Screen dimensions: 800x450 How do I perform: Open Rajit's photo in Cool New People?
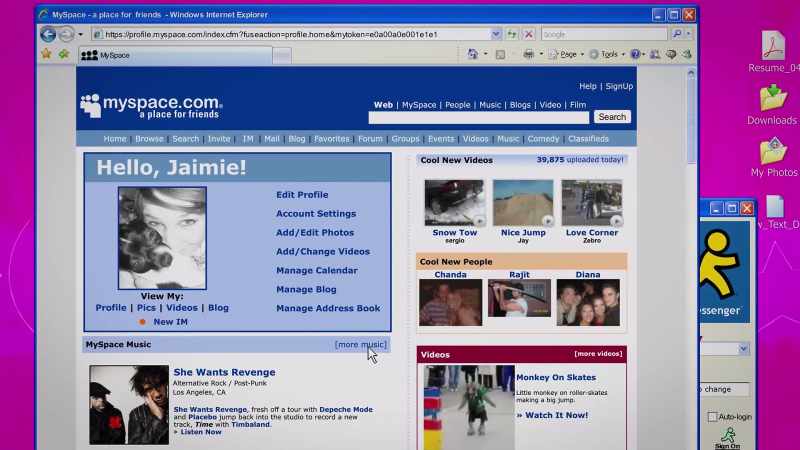[519, 298]
